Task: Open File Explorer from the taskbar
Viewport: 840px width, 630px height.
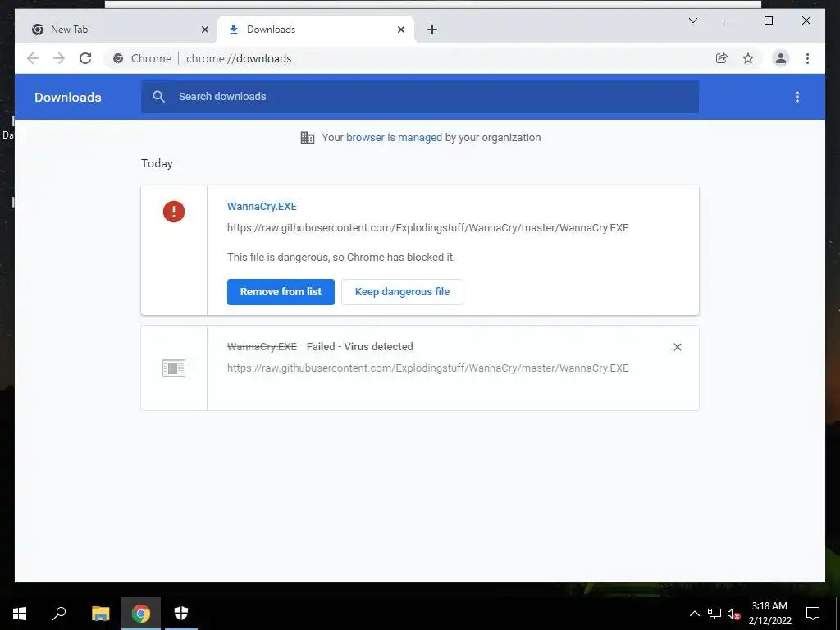Action: pyautogui.click(x=100, y=614)
